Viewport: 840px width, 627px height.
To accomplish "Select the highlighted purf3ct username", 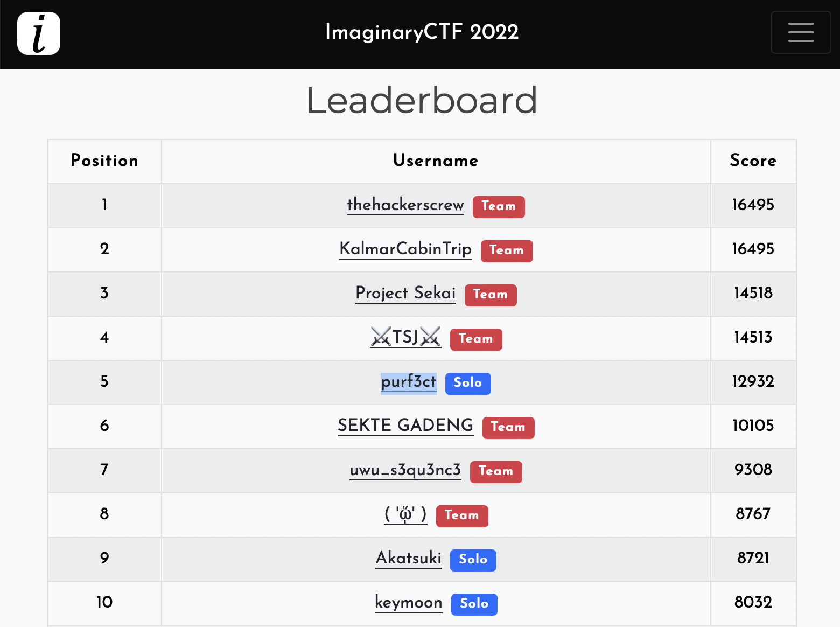I will pyautogui.click(x=409, y=382).
